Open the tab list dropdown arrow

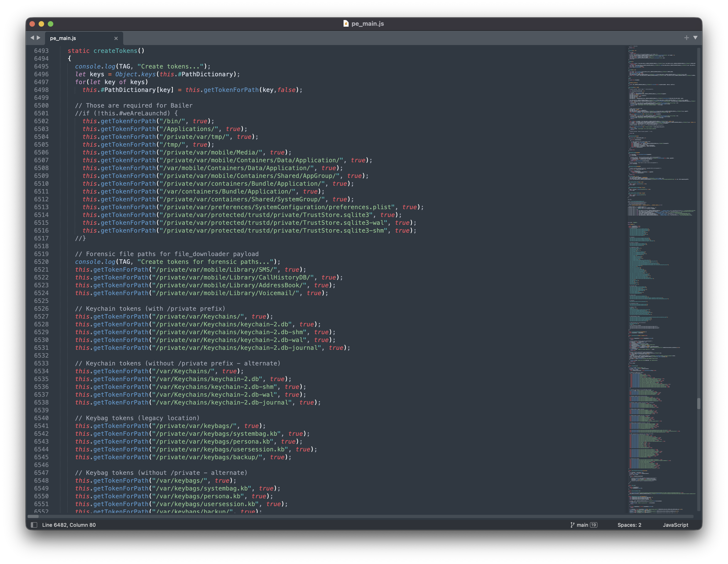coord(695,38)
